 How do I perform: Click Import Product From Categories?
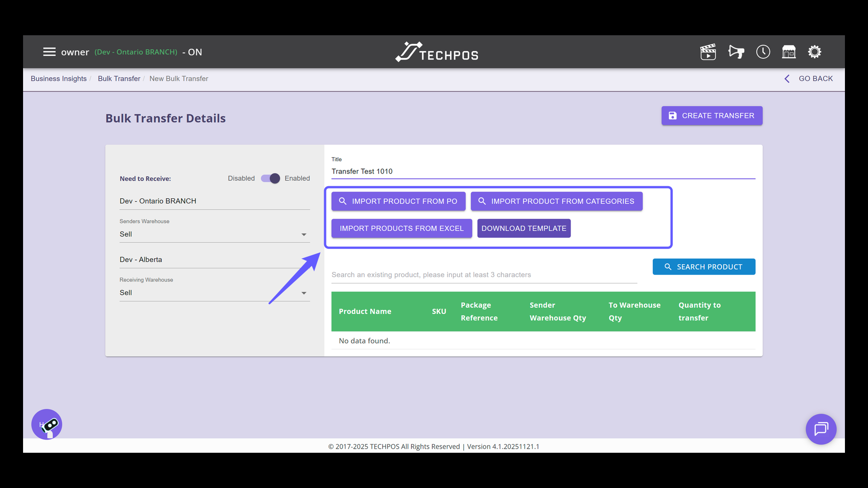tap(557, 202)
